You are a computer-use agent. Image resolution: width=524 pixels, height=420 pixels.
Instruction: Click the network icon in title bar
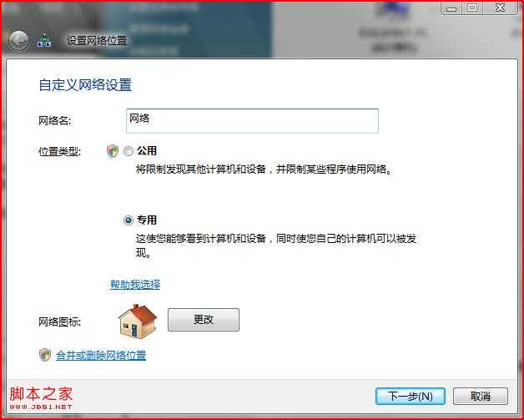44,40
